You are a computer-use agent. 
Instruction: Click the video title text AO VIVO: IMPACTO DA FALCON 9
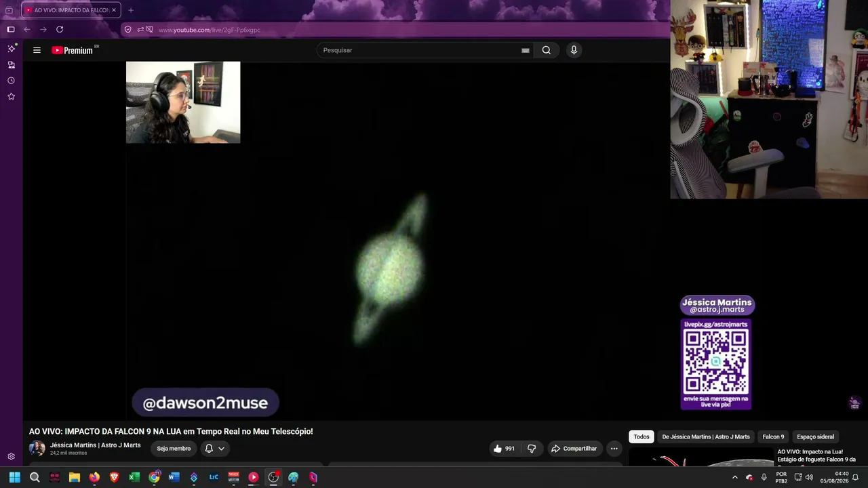[171, 432]
